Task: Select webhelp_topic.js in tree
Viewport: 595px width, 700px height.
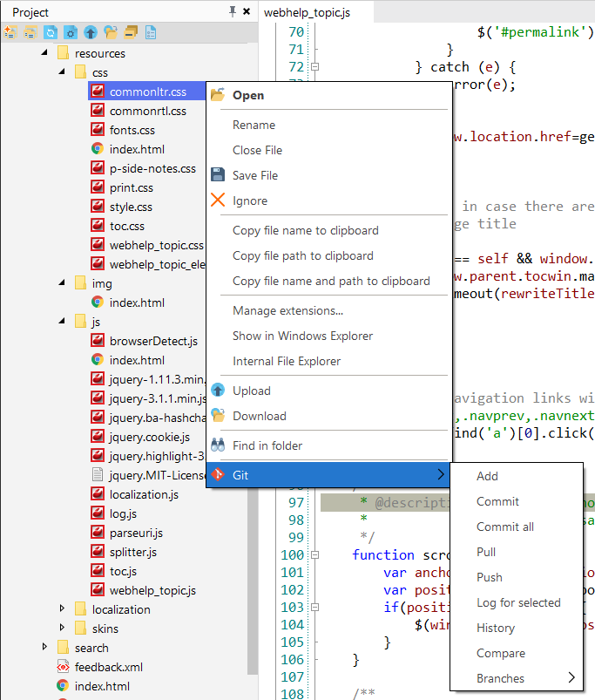Action: [152, 590]
